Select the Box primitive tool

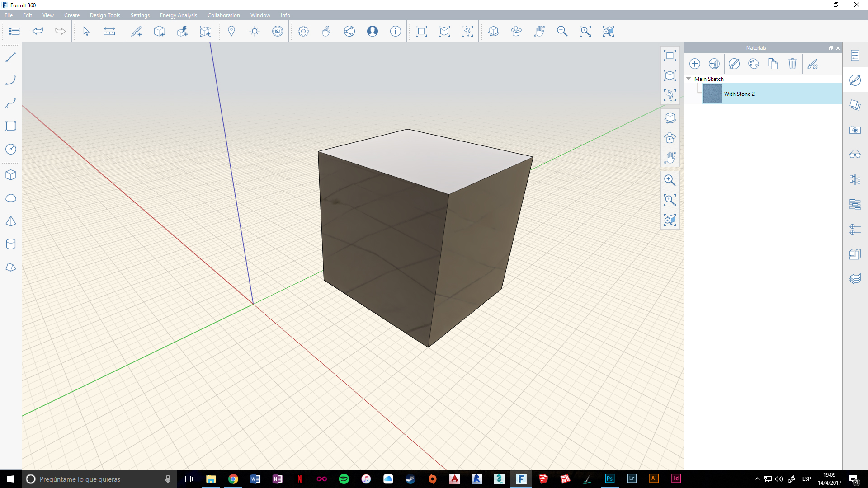pos(11,174)
